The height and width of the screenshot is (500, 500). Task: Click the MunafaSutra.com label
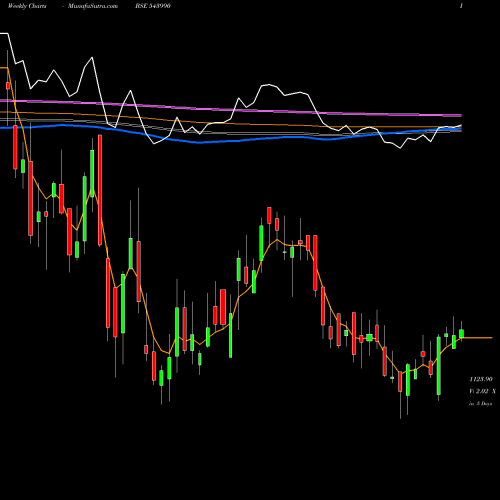tap(93, 6)
